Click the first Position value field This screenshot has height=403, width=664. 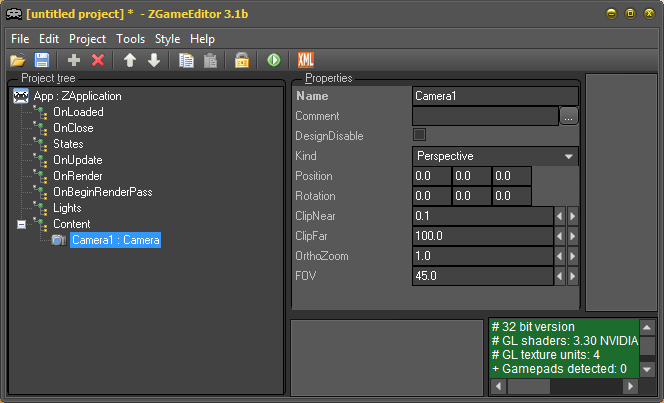tap(432, 176)
